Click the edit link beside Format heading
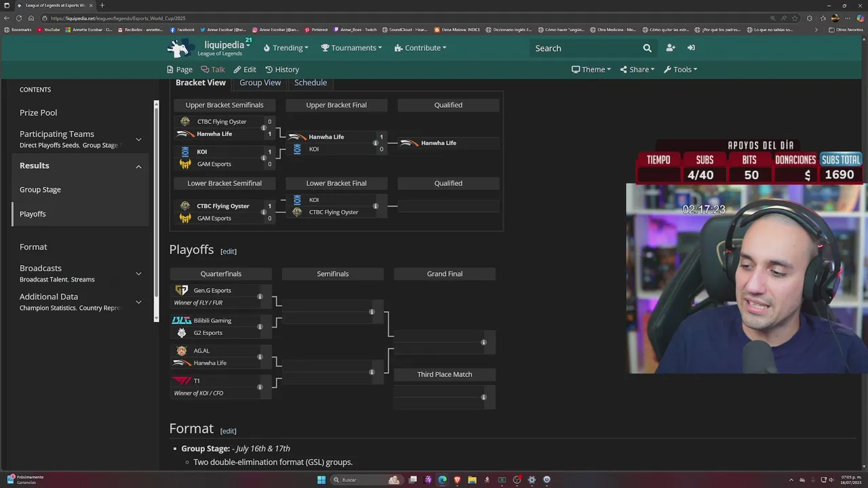Viewport: 868px width, 488px height. [x=229, y=431]
